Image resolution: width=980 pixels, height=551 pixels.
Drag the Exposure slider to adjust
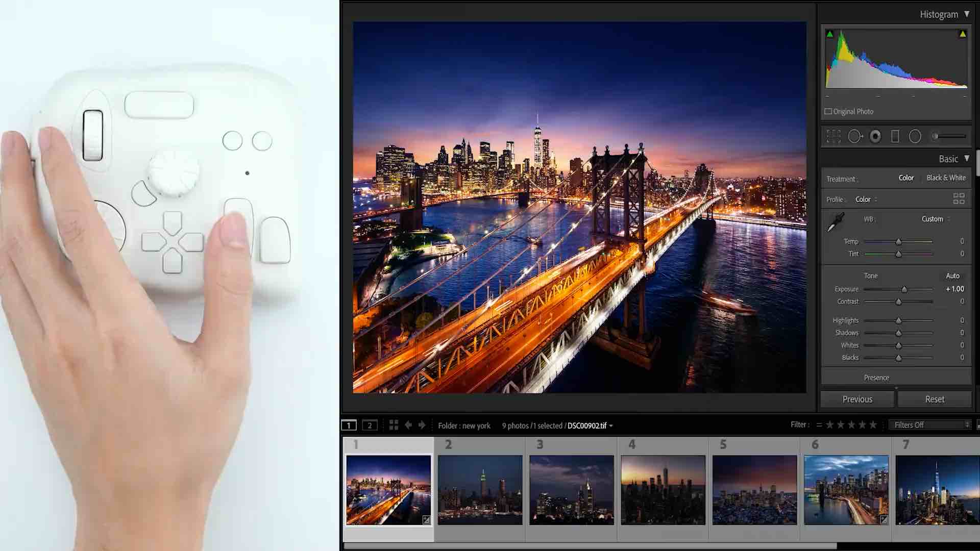coord(903,289)
